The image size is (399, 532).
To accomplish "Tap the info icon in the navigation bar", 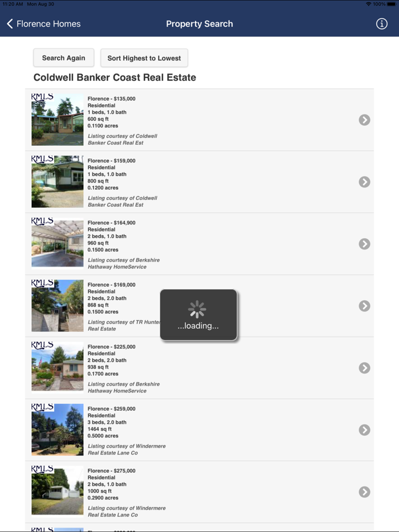I will [381, 23].
